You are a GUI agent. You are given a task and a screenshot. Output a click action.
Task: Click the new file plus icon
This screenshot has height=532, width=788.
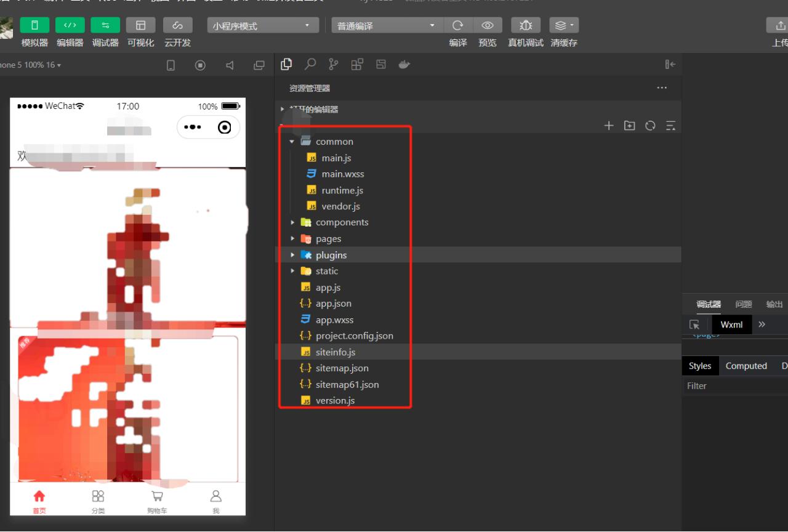click(x=609, y=126)
